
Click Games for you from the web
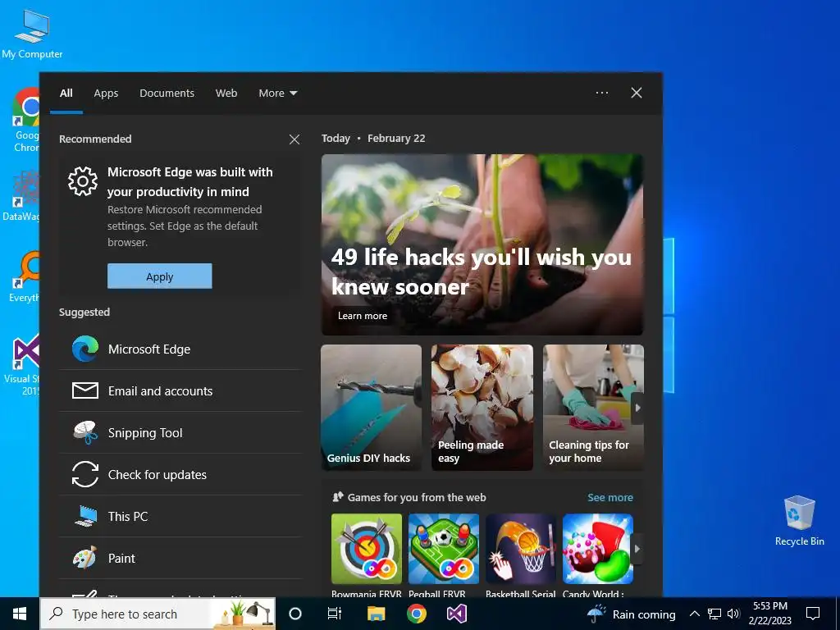click(416, 498)
